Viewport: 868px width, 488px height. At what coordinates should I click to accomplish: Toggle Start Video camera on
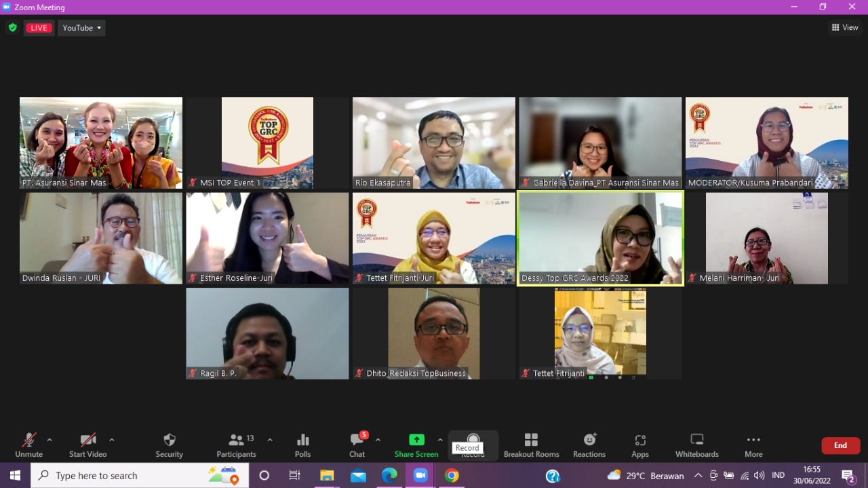pyautogui.click(x=87, y=445)
